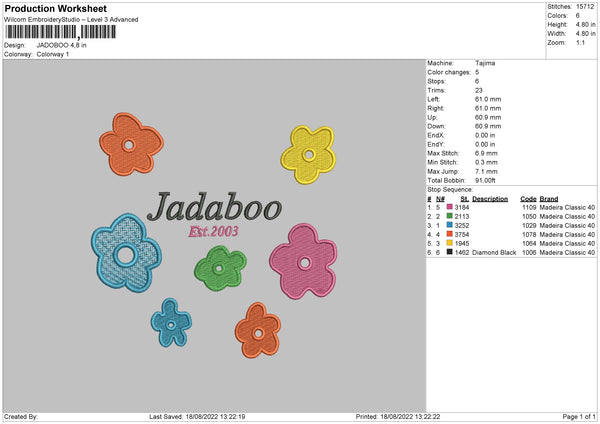Click the Machine value Tajima

coord(485,63)
